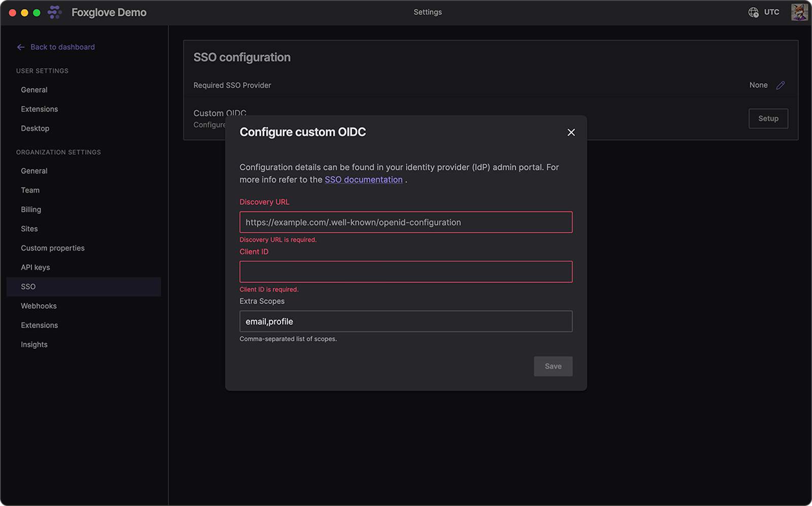Viewport: 812px width, 506px height.
Task: Open Custom properties settings
Action: [x=53, y=248]
